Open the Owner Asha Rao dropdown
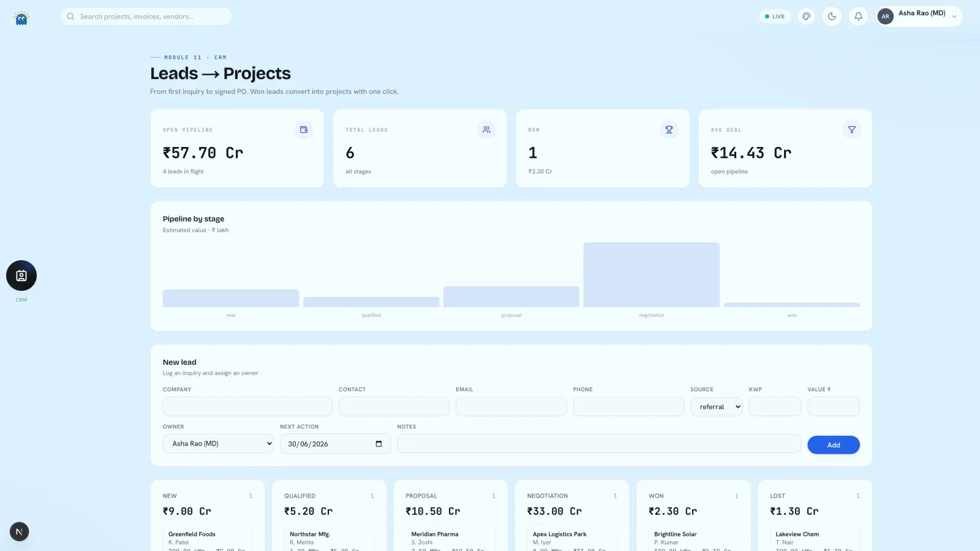 coord(218,443)
